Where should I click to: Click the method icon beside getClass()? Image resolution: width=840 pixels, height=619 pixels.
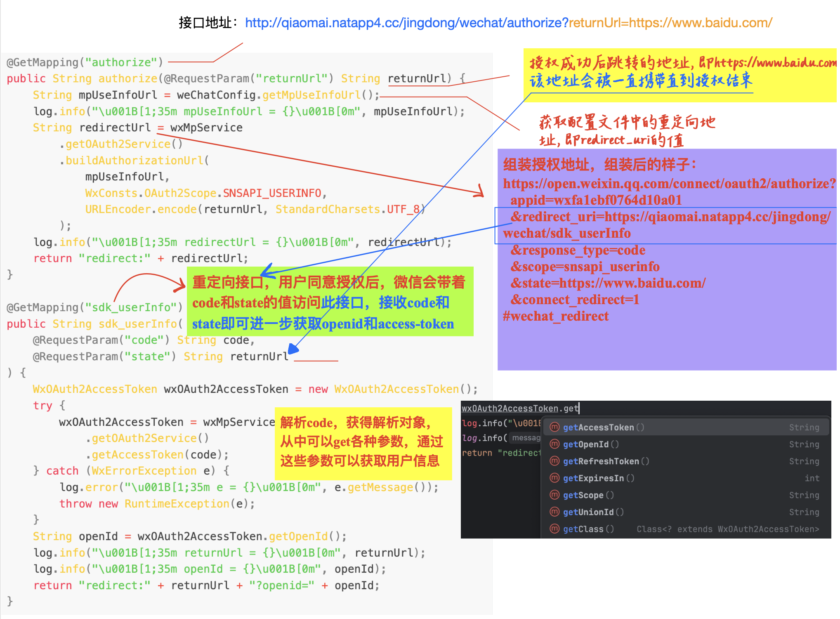(x=555, y=529)
